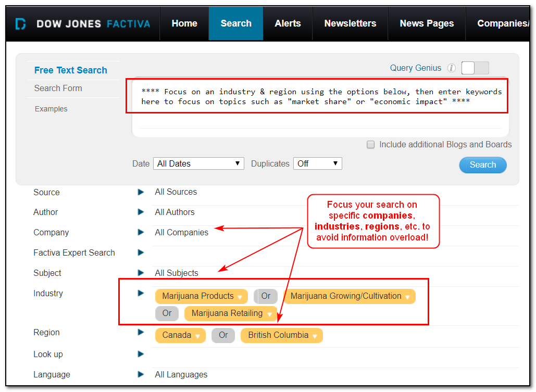Screen dimensions: 536x392
Task: Switch to the News Pages tab
Action: click(x=427, y=23)
